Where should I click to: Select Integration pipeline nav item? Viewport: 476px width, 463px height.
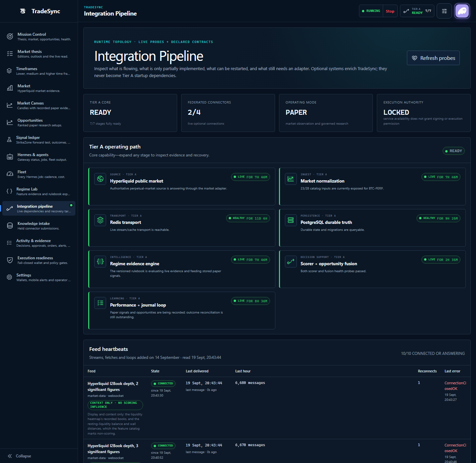coord(39,208)
